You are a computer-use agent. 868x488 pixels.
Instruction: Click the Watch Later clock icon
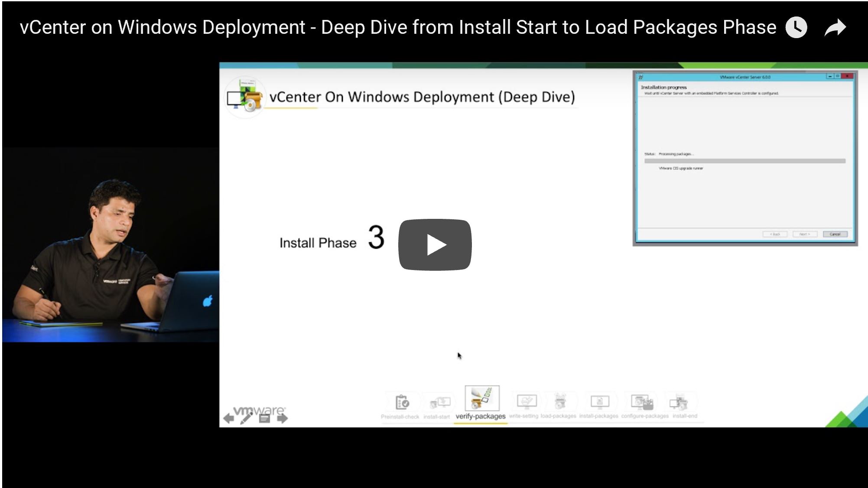click(x=796, y=27)
